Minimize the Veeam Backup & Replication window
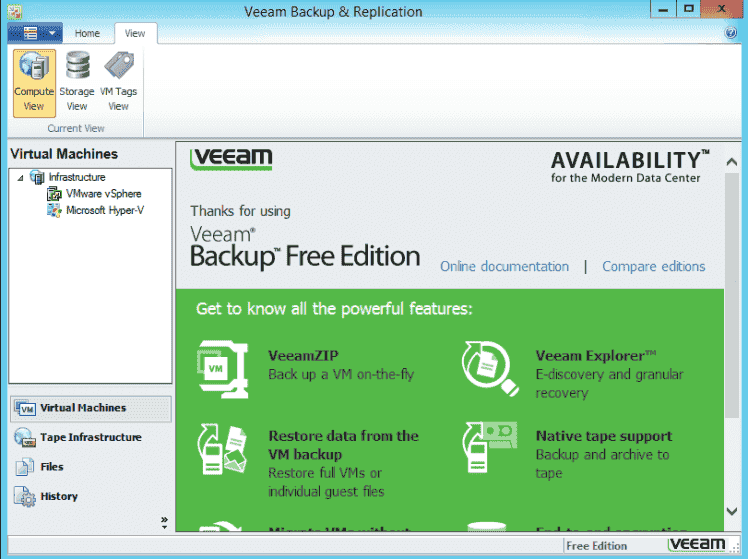Viewport: 748px width, 559px height. click(x=663, y=9)
